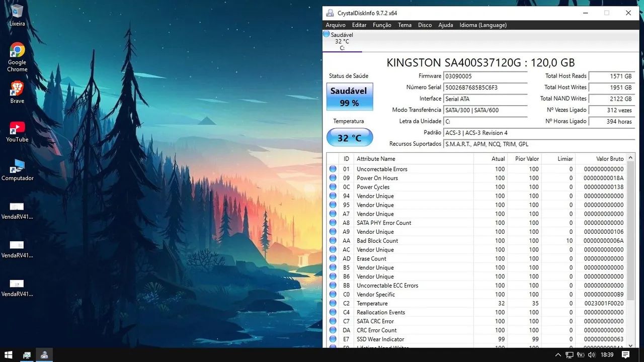Click the CrystalDiskInfo taskbar icon
Screen dimensions: 644x362
click(x=44, y=355)
